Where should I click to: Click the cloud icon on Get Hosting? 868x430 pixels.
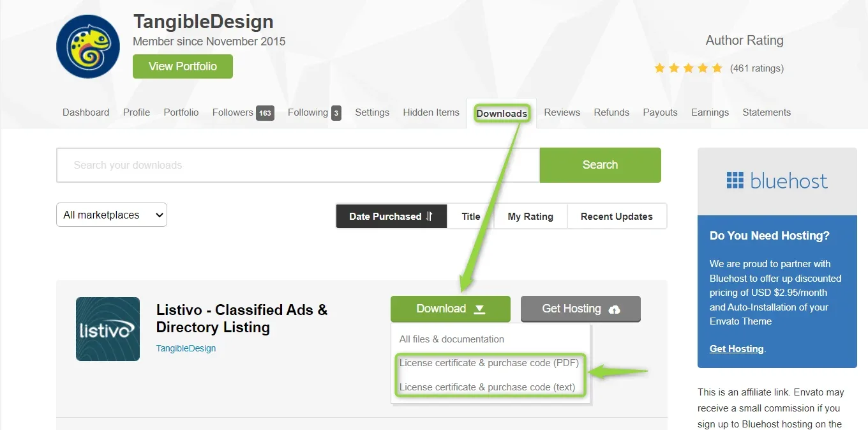click(x=614, y=309)
